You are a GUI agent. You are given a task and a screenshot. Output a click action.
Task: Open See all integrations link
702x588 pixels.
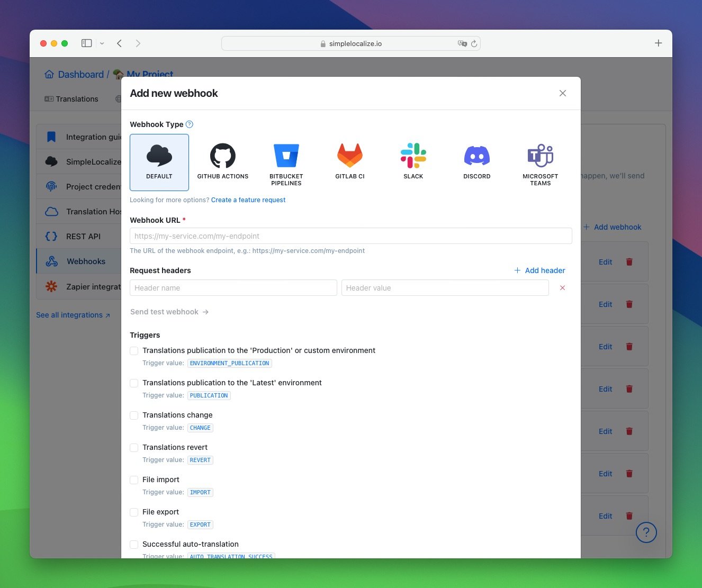coord(73,315)
